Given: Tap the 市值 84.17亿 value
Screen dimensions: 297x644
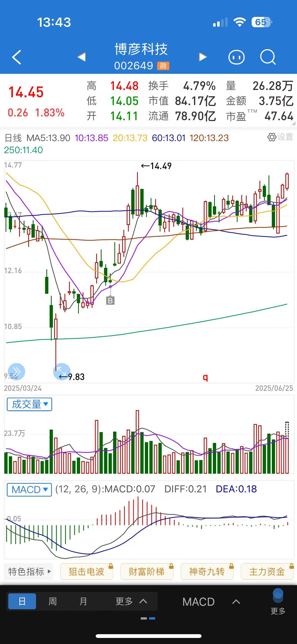Looking at the screenshot, I should click(x=195, y=101).
